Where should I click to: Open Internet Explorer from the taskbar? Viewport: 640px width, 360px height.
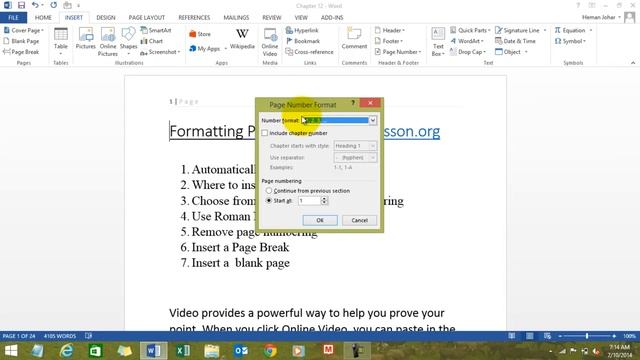click(66, 351)
